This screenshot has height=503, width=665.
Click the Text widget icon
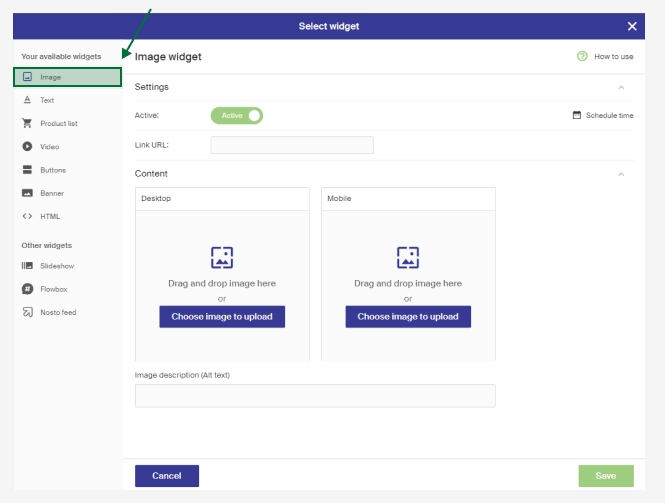click(28, 100)
